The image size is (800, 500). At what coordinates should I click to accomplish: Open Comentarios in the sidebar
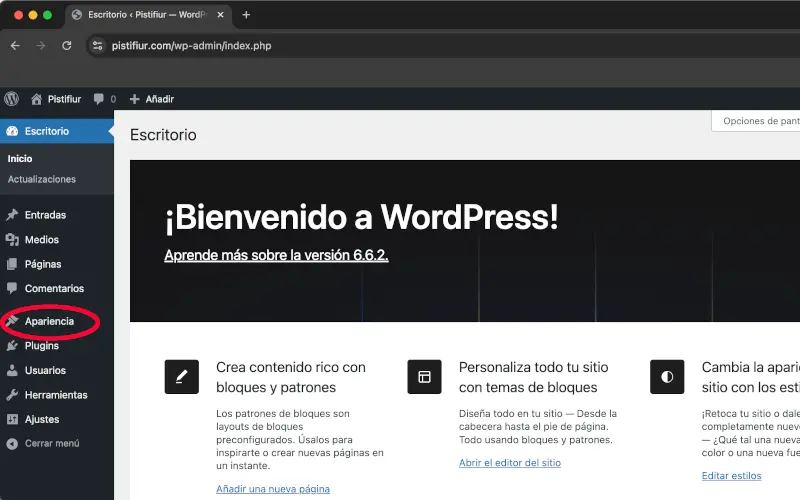[x=55, y=288]
